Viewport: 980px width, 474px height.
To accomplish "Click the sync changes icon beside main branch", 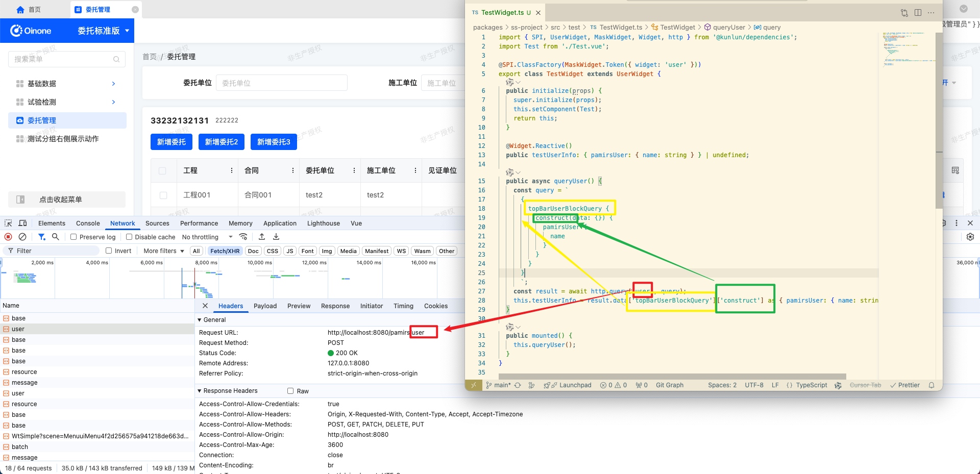I will click(518, 385).
